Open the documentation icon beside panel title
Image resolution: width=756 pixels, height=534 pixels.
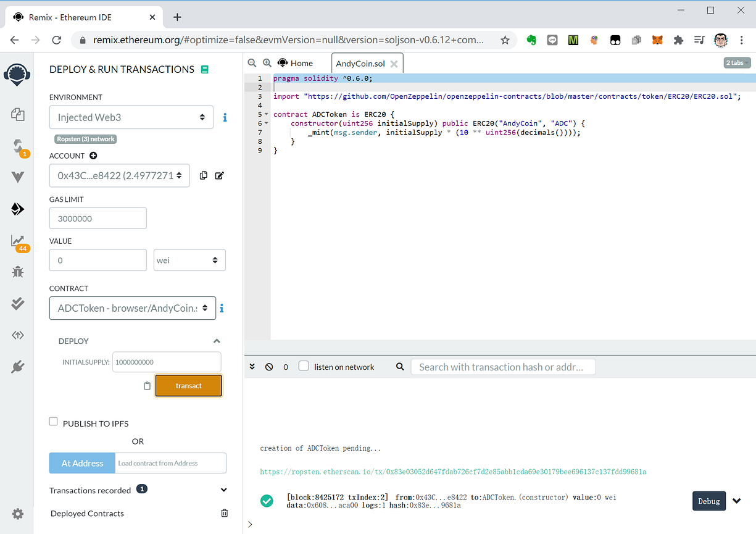point(205,70)
